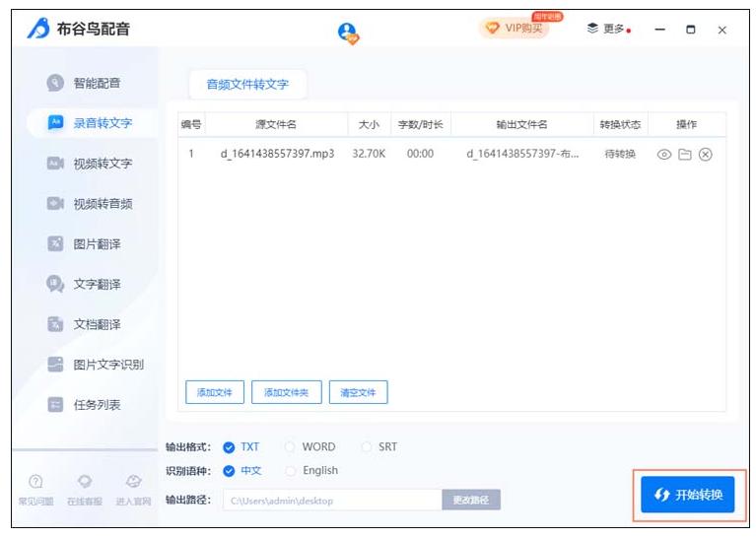The image size is (756, 539).
Task: Remove file with the circled X icon
Action: 706,155
